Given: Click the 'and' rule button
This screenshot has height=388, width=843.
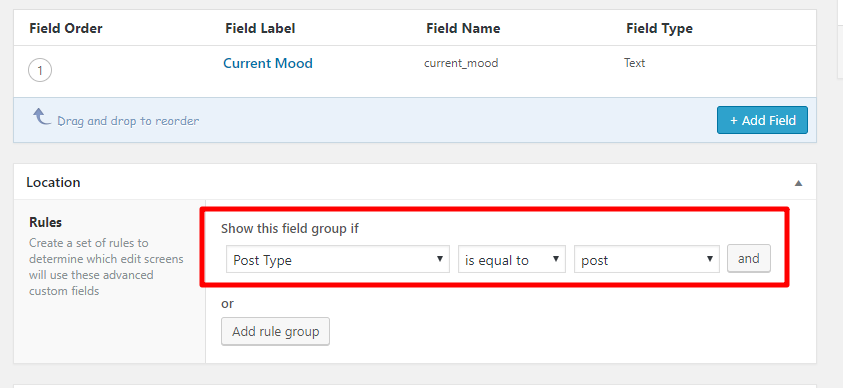Looking at the screenshot, I should (749, 258).
